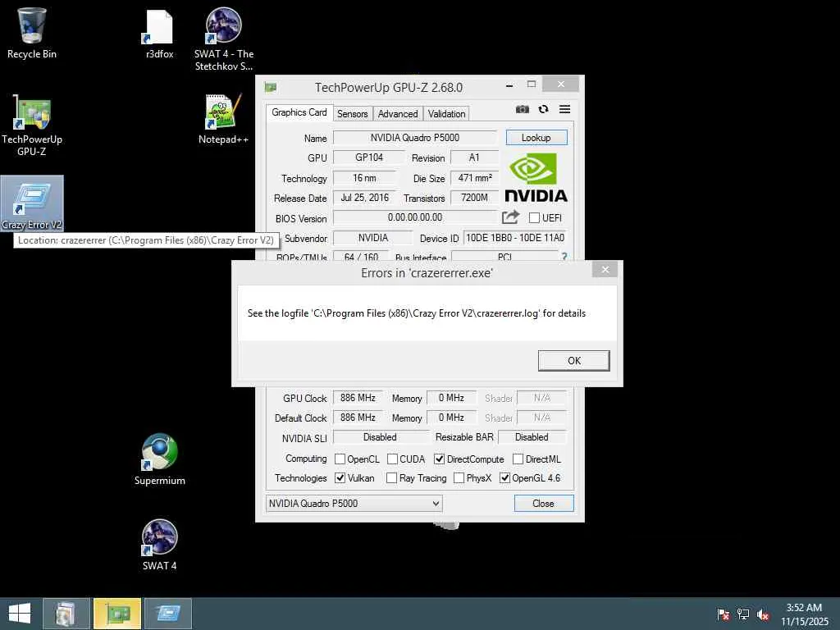Toggle the Ray Tracing checkbox
Viewport: 840px width, 630px height.
(391, 478)
